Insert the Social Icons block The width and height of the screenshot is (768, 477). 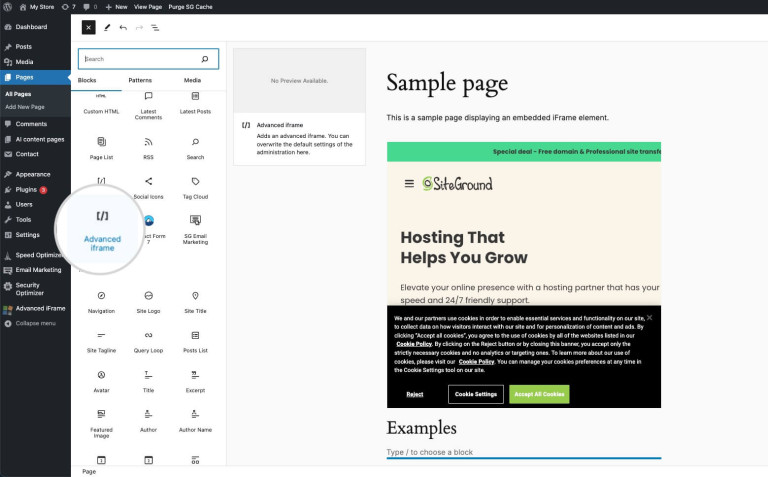148,188
